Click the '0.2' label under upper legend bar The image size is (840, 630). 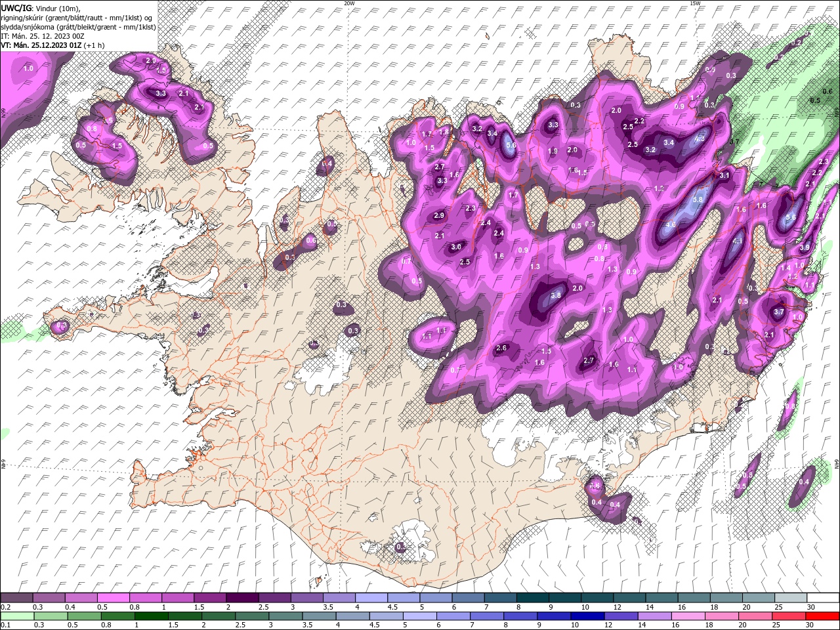(5, 607)
